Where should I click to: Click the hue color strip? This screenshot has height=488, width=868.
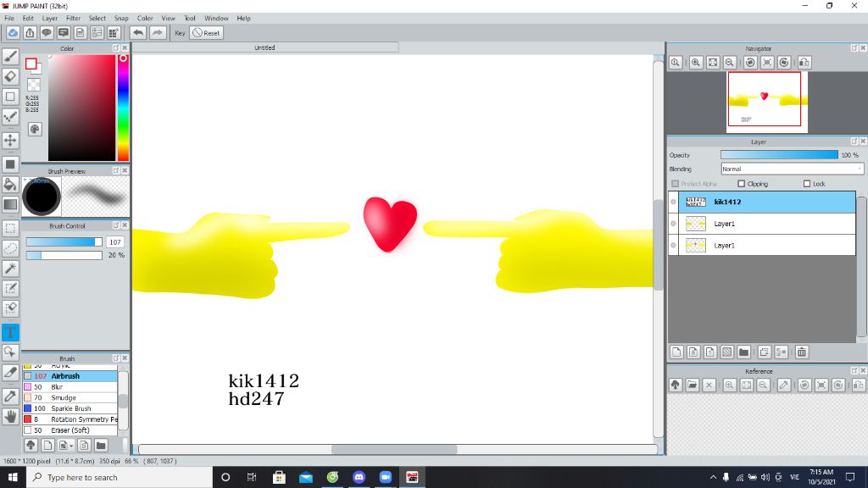point(123,108)
